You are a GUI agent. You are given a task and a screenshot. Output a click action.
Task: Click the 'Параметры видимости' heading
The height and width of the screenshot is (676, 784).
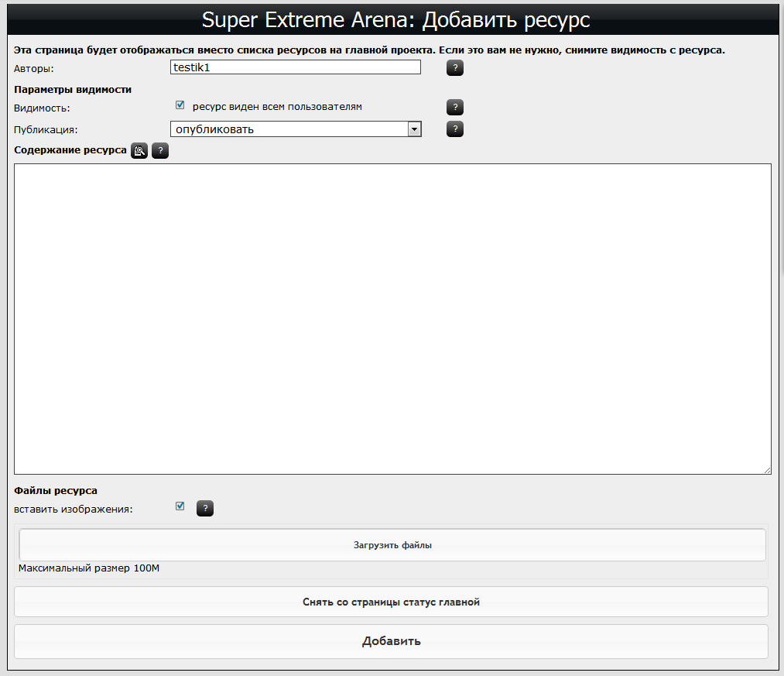73,90
